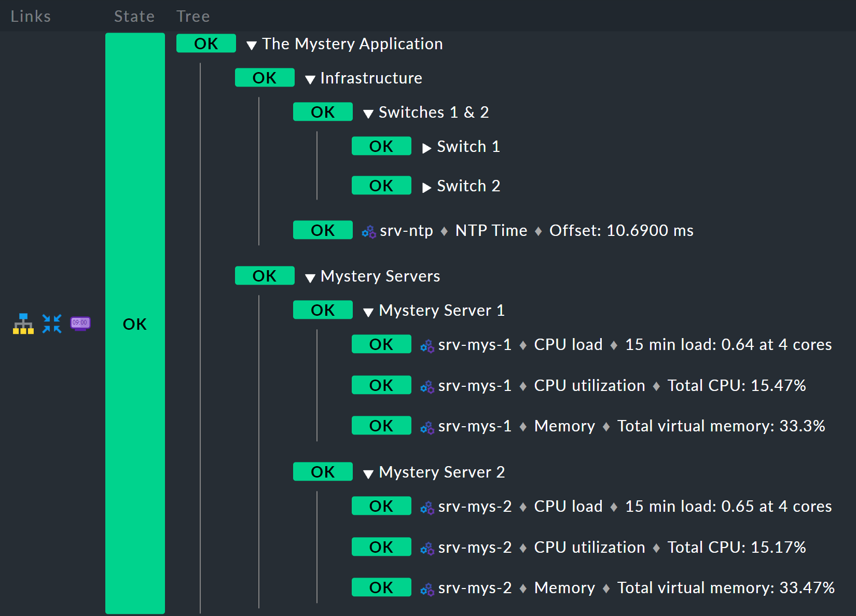The height and width of the screenshot is (616, 856).
Task: Select the Mystery Server 1 label
Action: tap(441, 310)
